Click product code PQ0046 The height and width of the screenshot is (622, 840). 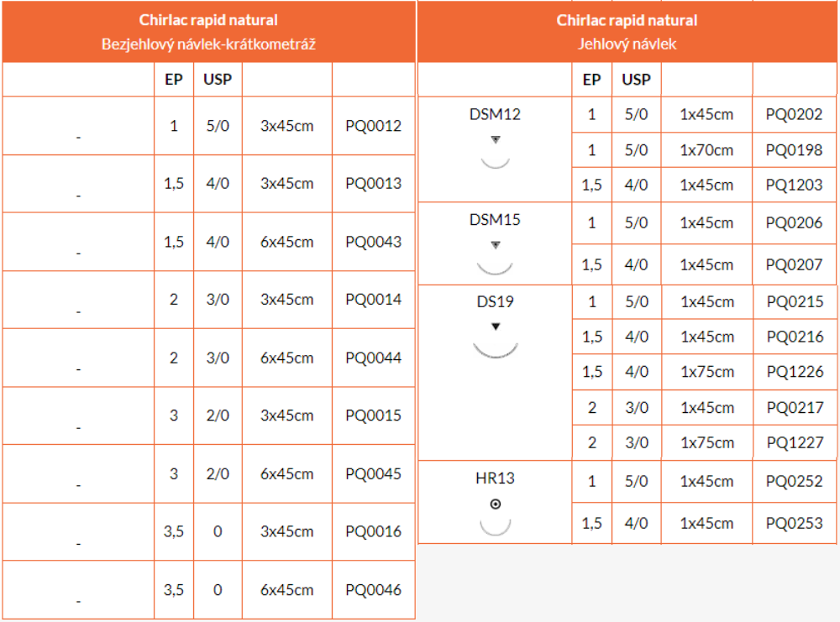[x=374, y=590]
